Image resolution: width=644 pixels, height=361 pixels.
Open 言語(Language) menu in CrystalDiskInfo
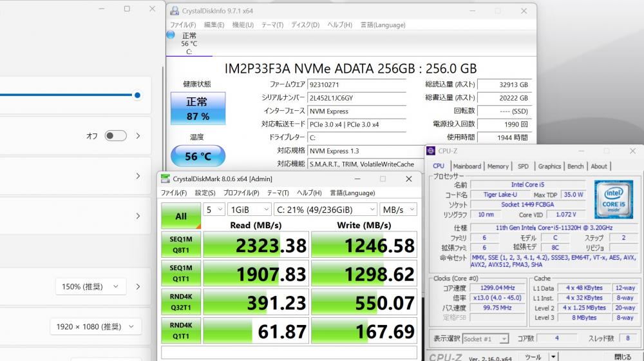[x=383, y=24]
